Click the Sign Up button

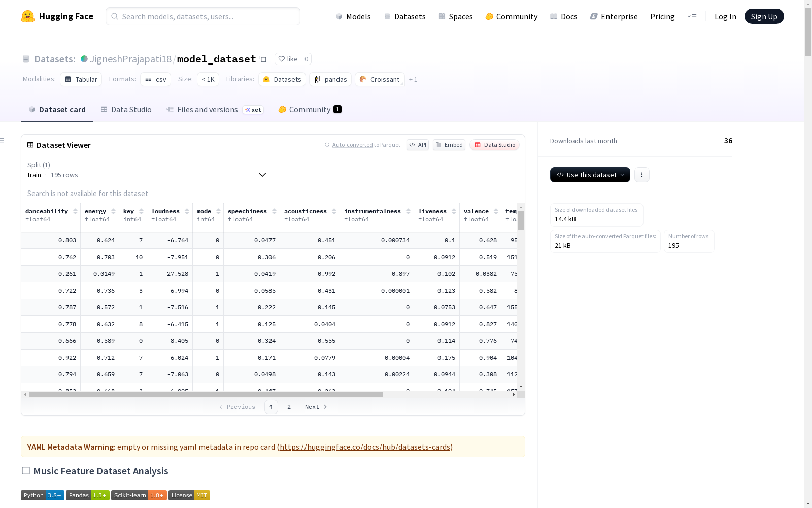(x=764, y=16)
